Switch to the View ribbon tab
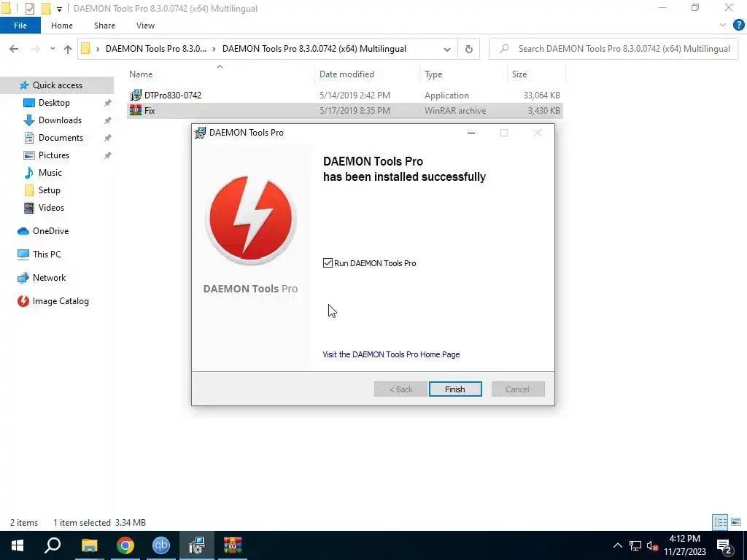The image size is (747, 560). click(x=145, y=26)
